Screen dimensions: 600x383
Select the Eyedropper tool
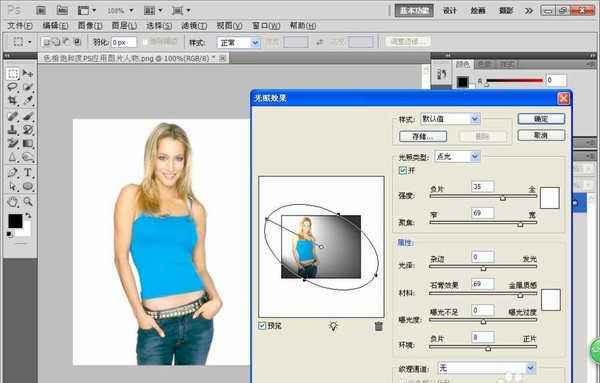tap(28, 101)
